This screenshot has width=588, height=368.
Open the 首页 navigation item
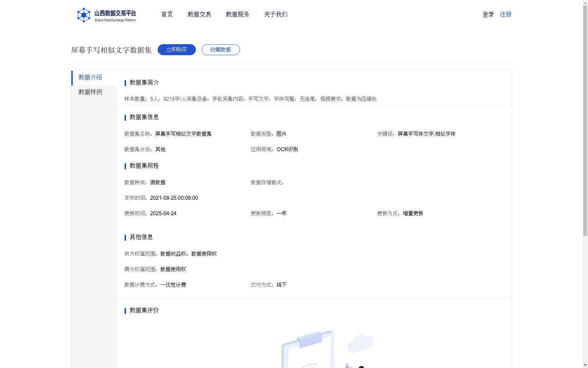coord(167,14)
